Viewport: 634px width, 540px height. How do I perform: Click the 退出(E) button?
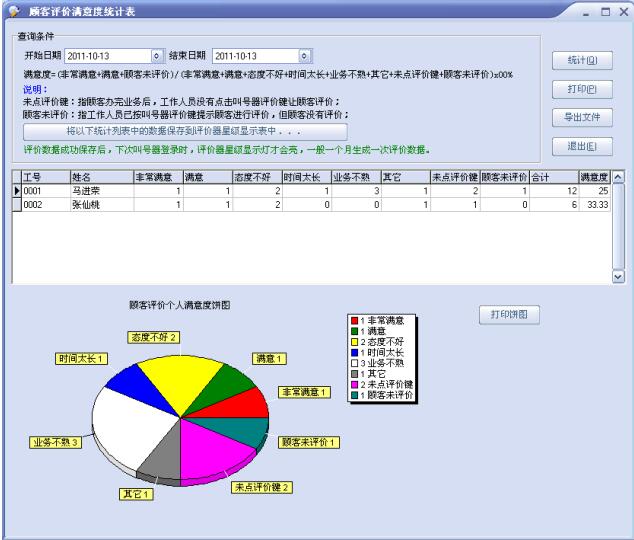click(x=582, y=147)
